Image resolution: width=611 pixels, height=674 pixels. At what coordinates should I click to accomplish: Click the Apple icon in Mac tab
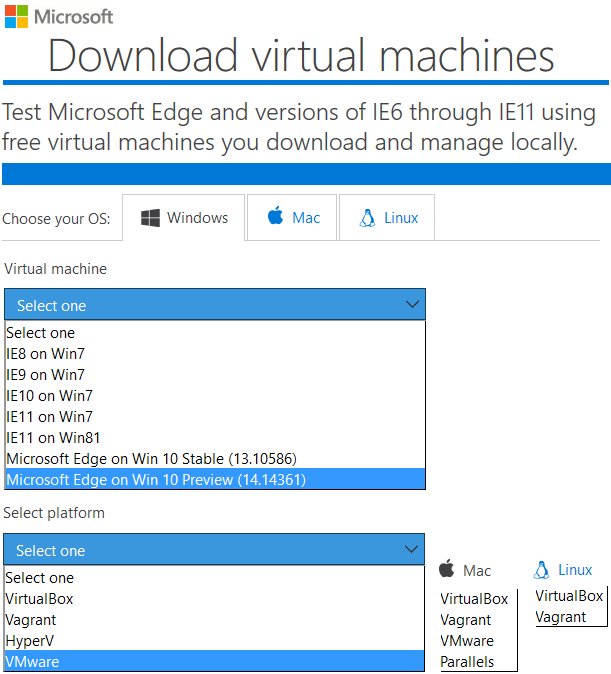point(276,215)
